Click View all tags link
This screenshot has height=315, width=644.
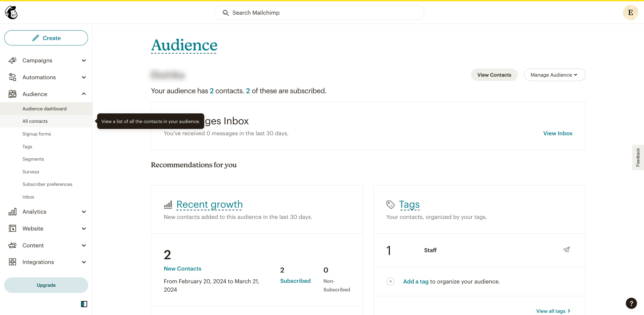pyautogui.click(x=553, y=311)
